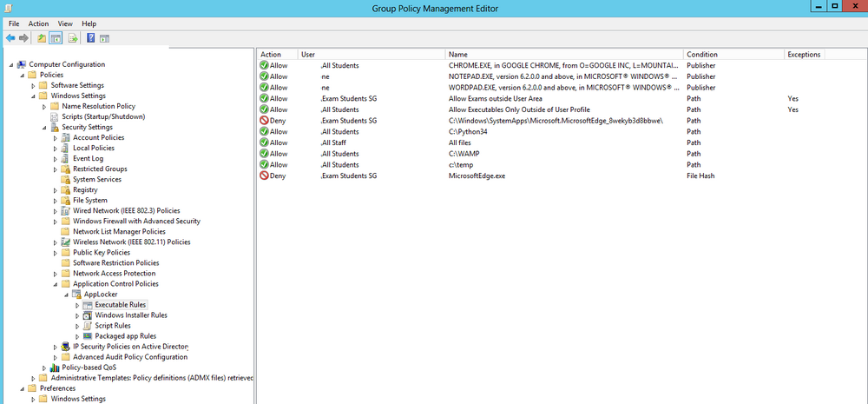This screenshot has width=868, height=404.
Task: Select Advanced Audit Policy Configuration node
Action: [130, 357]
